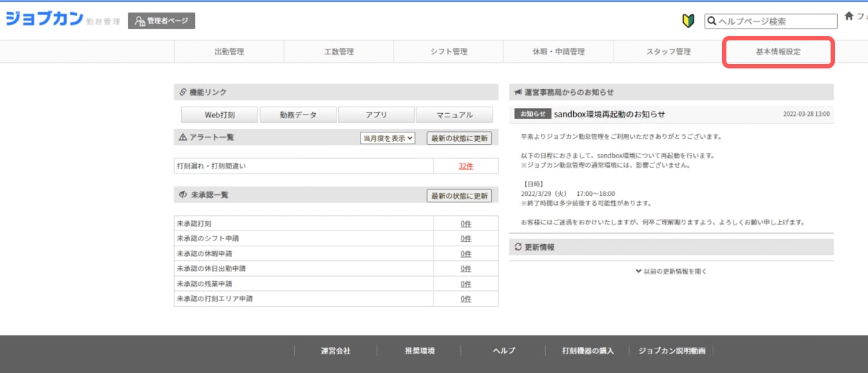Click the Web打刻 button

pos(219,114)
